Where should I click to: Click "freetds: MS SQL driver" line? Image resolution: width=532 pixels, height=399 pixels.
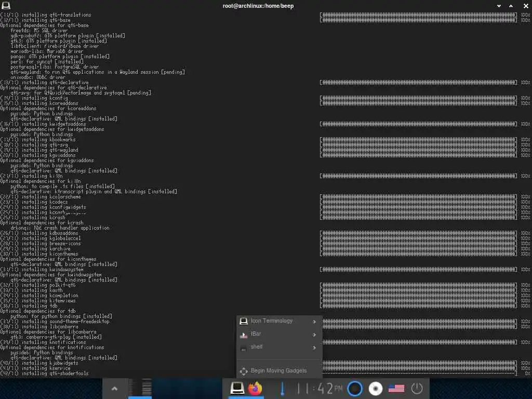[39, 31]
